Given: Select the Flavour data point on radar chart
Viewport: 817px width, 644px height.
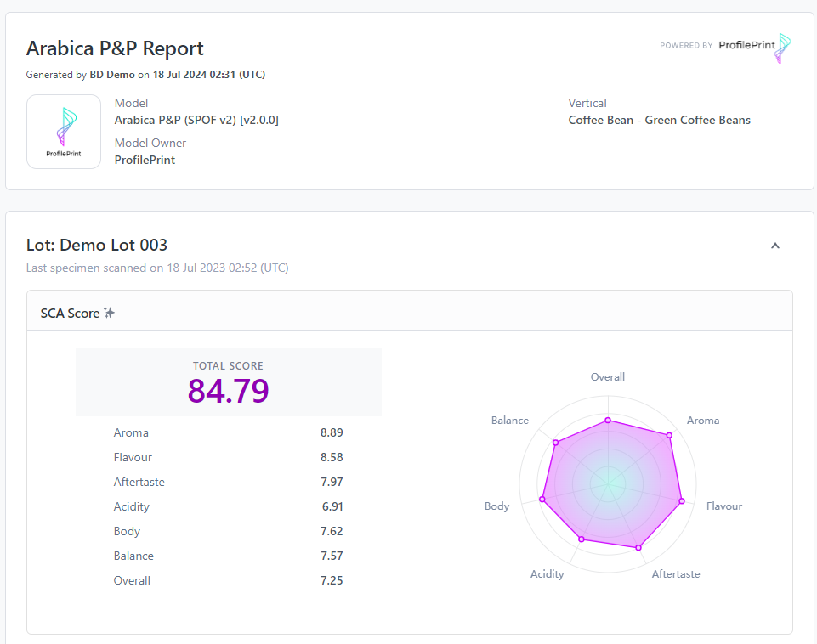Looking at the screenshot, I should [x=682, y=501].
